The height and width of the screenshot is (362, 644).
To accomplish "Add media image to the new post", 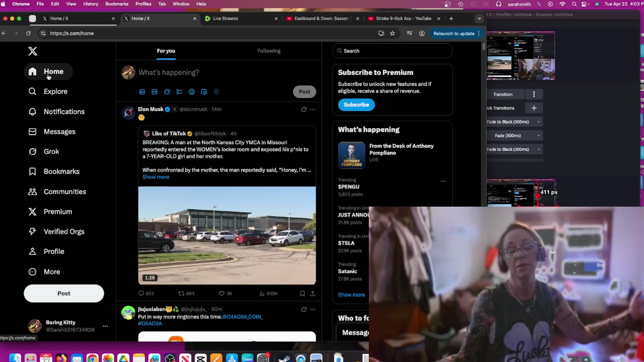I will 142,92.
